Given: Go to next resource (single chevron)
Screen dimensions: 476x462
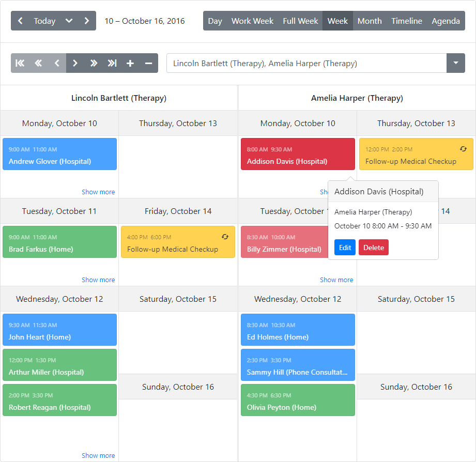Looking at the screenshot, I should 75,64.
